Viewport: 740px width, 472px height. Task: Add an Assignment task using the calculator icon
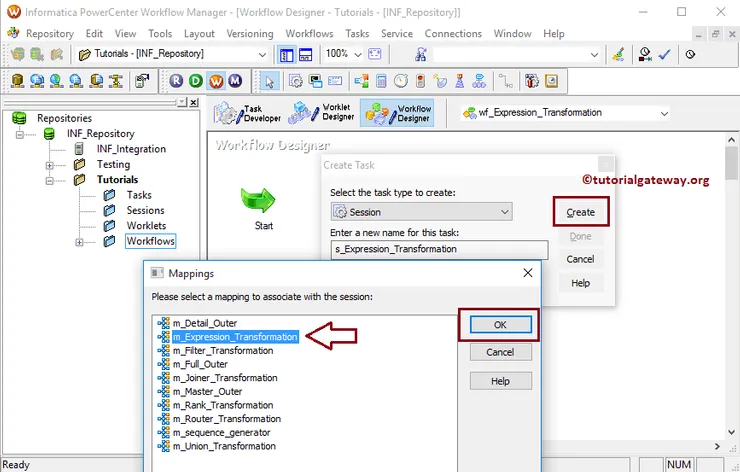click(381, 81)
